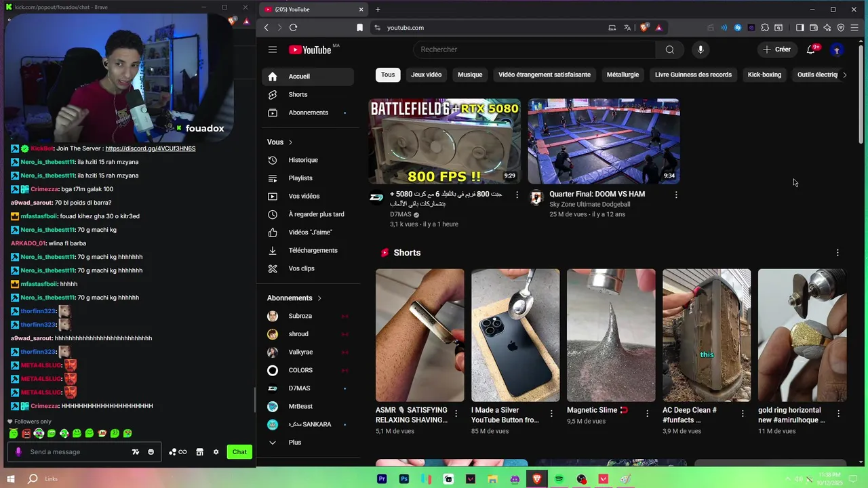This screenshot has height=488, width=868.
Task: Open Windows taskbar search
Action: click(x=33, y=479)
